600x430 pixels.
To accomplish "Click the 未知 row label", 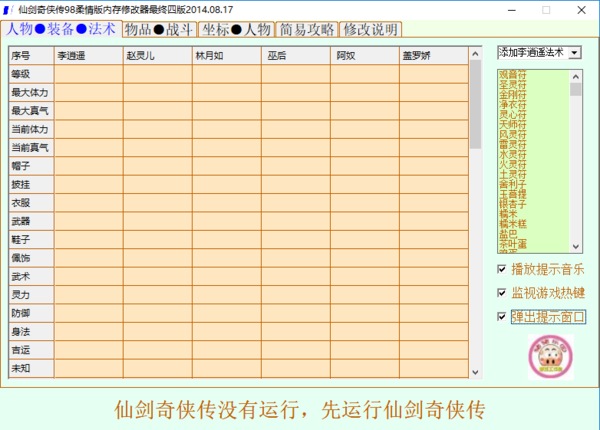I will click(31, 368).
